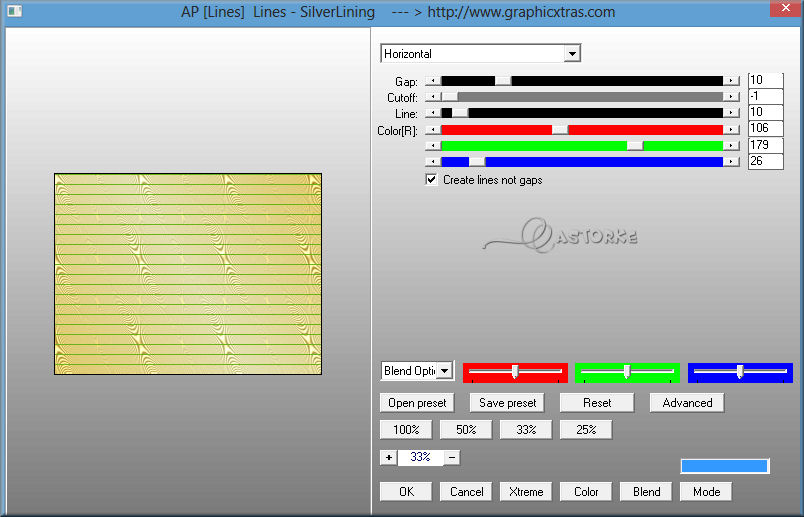Set preview zoom to 50%
The height and width of the screenshot is (517, 804).
(466, 429)
